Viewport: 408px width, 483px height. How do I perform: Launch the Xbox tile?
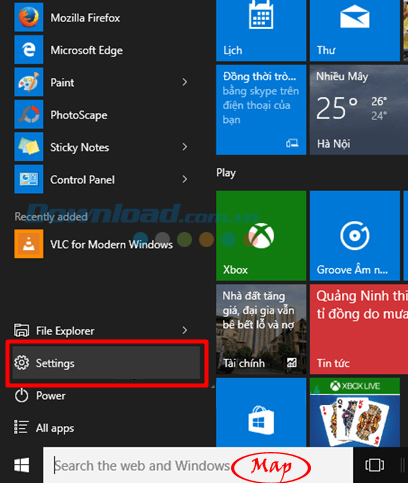(261, 236)
